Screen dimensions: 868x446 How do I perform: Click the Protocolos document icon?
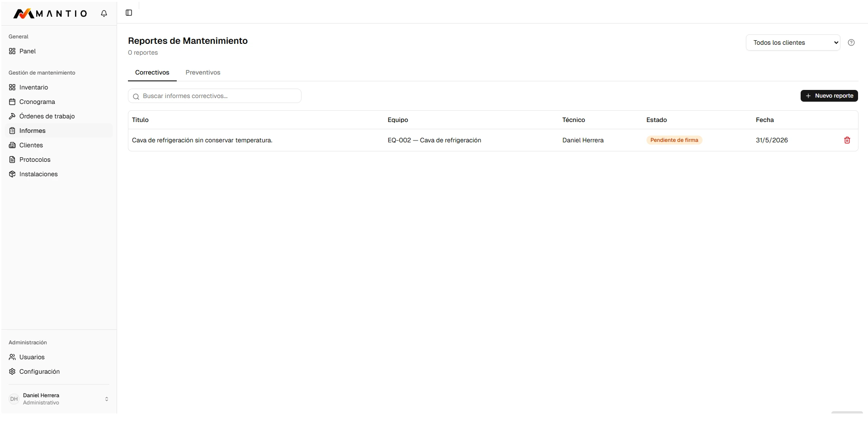(12, 160)
